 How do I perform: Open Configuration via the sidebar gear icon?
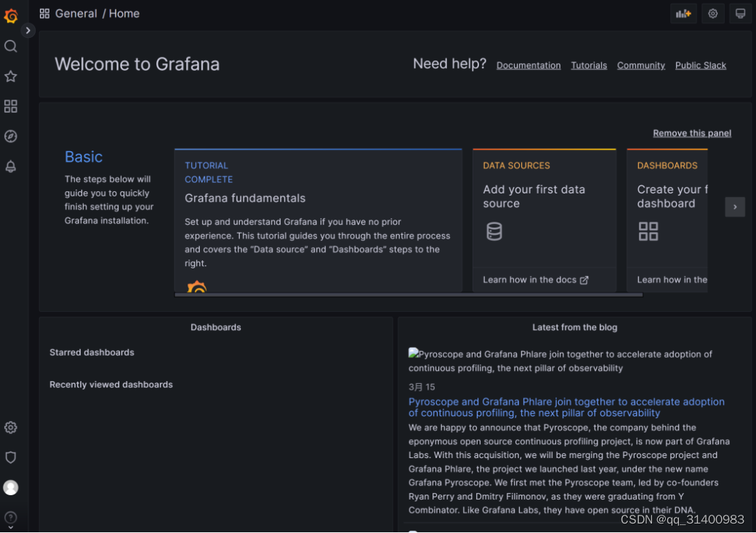click(x=11, y=428)
